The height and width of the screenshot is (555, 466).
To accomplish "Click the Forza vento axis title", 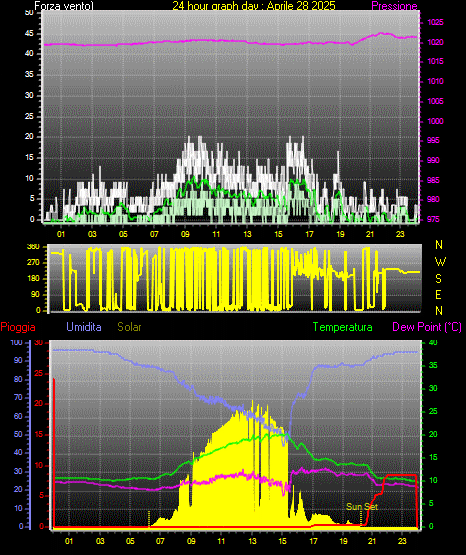I will 64,6.
